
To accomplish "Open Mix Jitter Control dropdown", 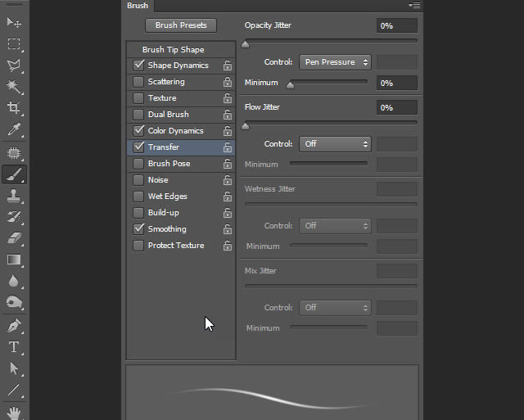I will (335, 308).
